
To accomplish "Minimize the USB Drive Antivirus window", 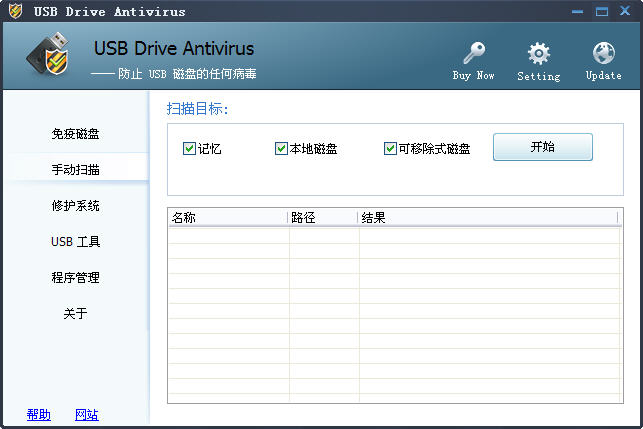I will 577,12.
